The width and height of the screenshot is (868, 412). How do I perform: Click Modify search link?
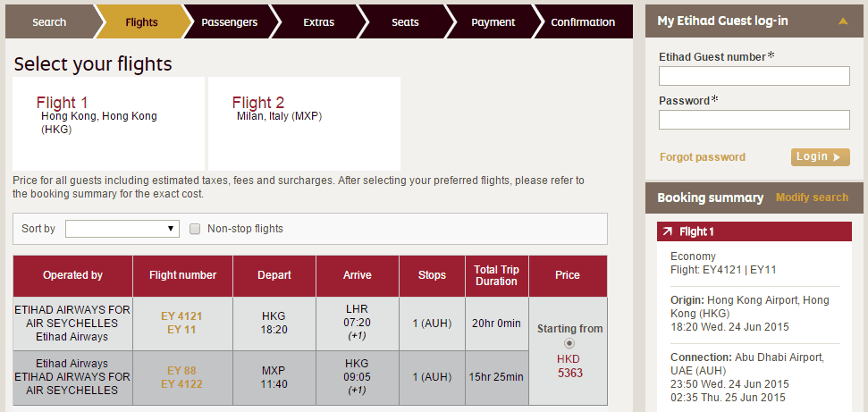click(812, 198)
